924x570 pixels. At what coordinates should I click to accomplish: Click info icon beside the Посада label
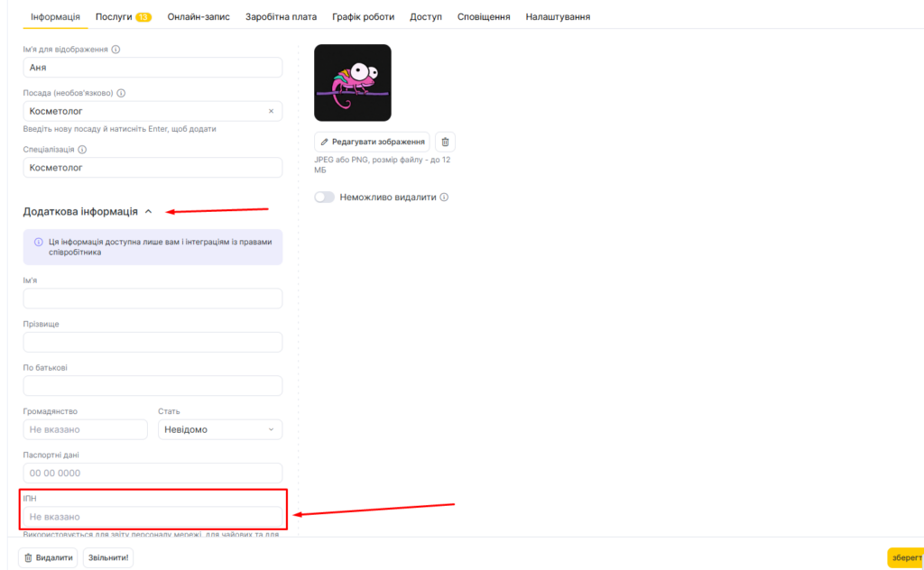coord(121,93)
